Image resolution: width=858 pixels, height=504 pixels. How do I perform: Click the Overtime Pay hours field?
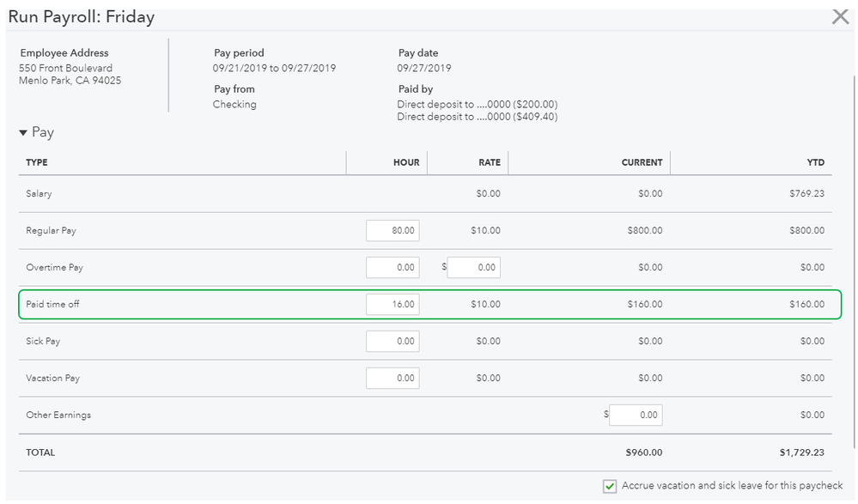392,267
